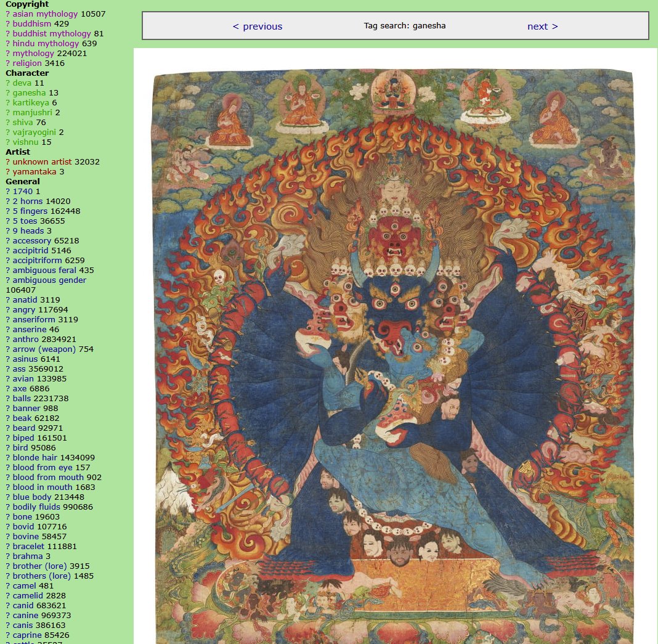Image resolution: width=658 pixels, height=644 pixels.
Task: Open the 9 heads tag
Action: click(x=28, y=231)
